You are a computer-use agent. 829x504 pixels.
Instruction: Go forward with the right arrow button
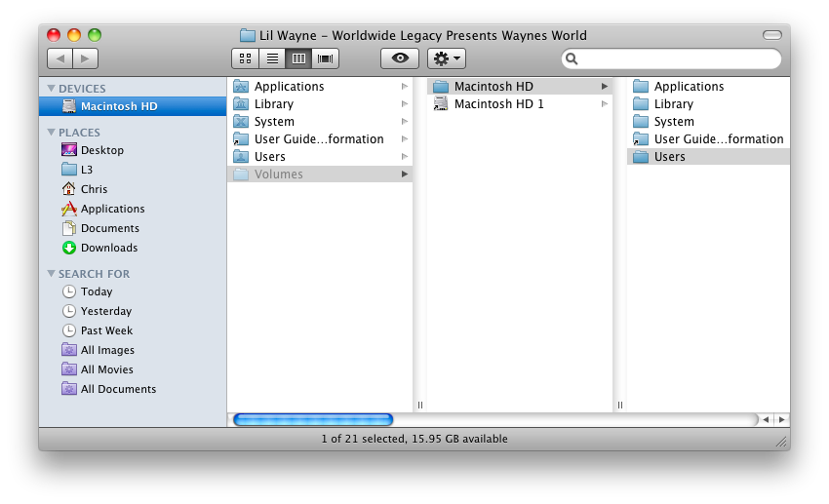(85, 58)
